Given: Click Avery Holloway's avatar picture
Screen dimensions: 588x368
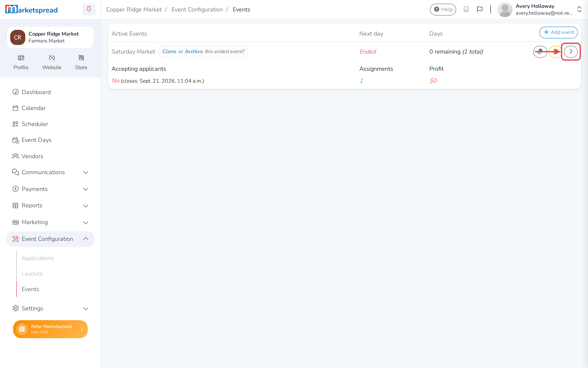Looking at the screenshot, I should (505, 9).
